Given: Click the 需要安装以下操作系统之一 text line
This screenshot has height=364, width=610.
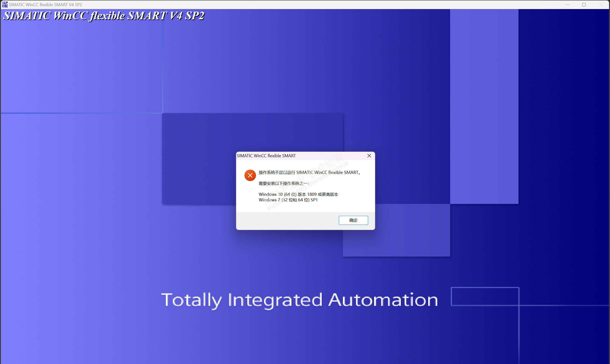Looking at the screenshot, I should [x=284, y=183].
